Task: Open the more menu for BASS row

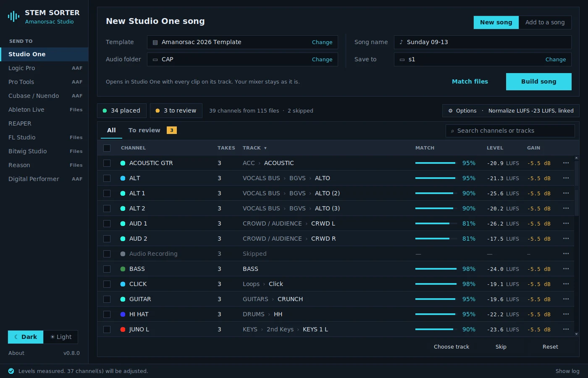Action: tap(566, 269)
